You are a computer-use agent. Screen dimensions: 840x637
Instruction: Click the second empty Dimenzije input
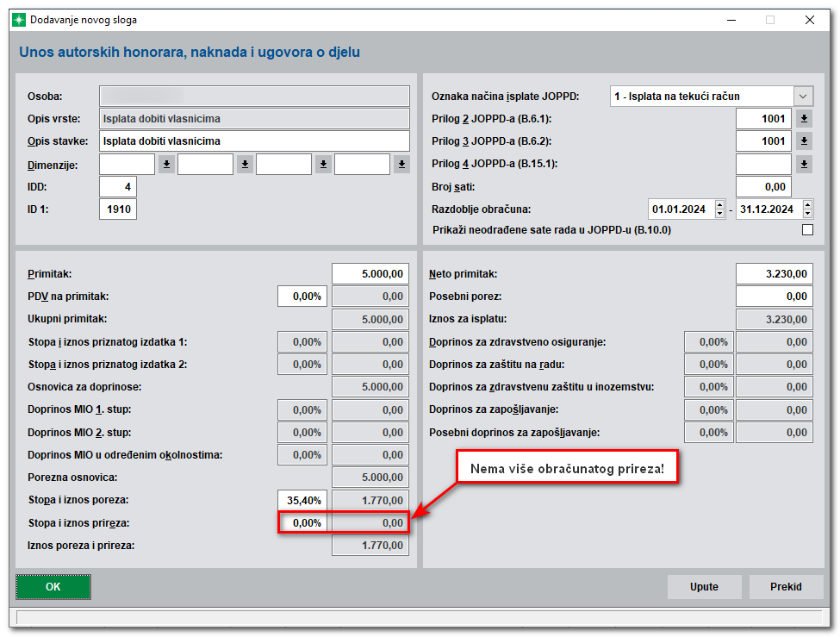pos(205,165)
